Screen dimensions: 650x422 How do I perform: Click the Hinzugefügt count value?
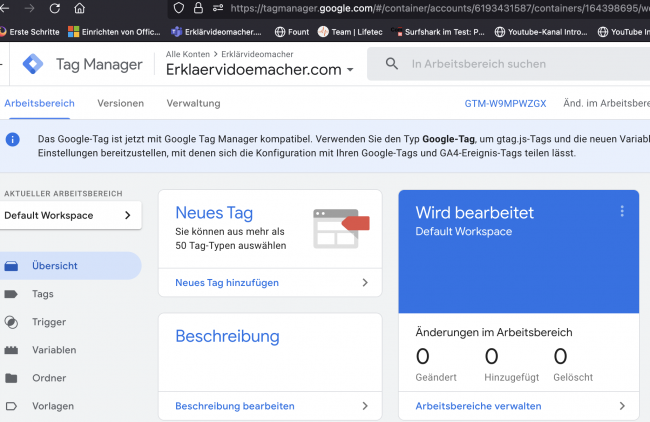(x=491, y=357)
